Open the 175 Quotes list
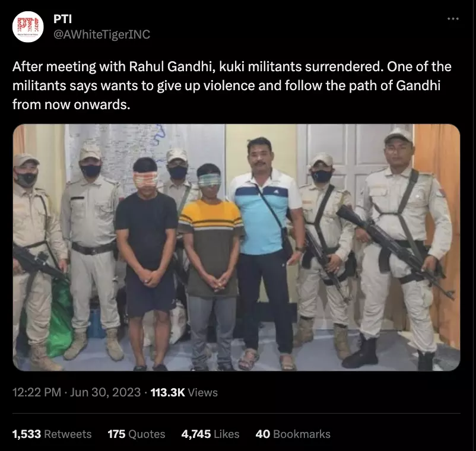 click(x=137, y=434)
